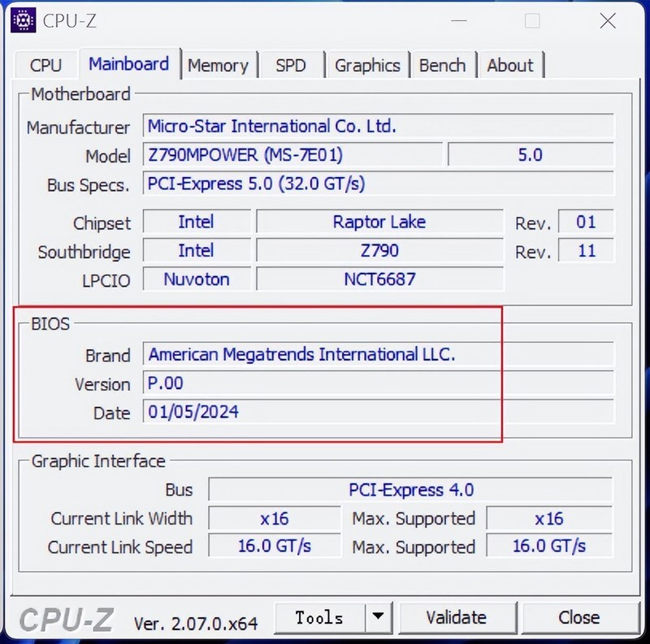
Task: Click Graphic Interface Bus PCI-Express 4.0
Action: [410, 490]
